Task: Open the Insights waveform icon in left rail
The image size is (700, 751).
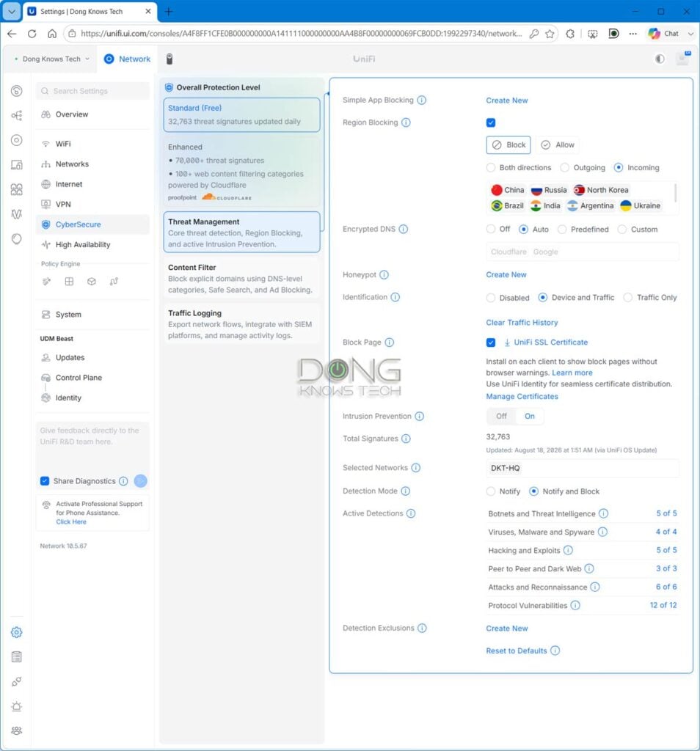Action: pyautogui.click(x=17, y=214)
